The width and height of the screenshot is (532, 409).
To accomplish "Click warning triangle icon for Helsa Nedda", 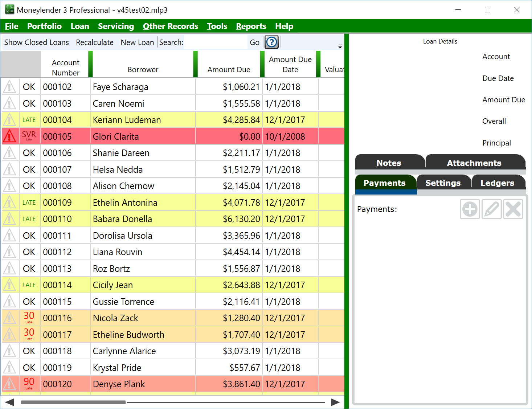I will tap(9, 169).
